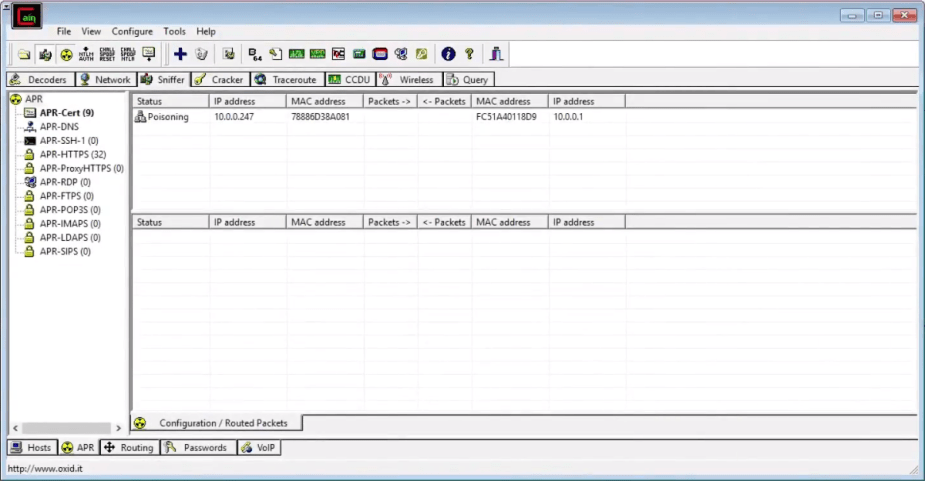Click the Start/Stop Sniffer toolbar icon

45,54
